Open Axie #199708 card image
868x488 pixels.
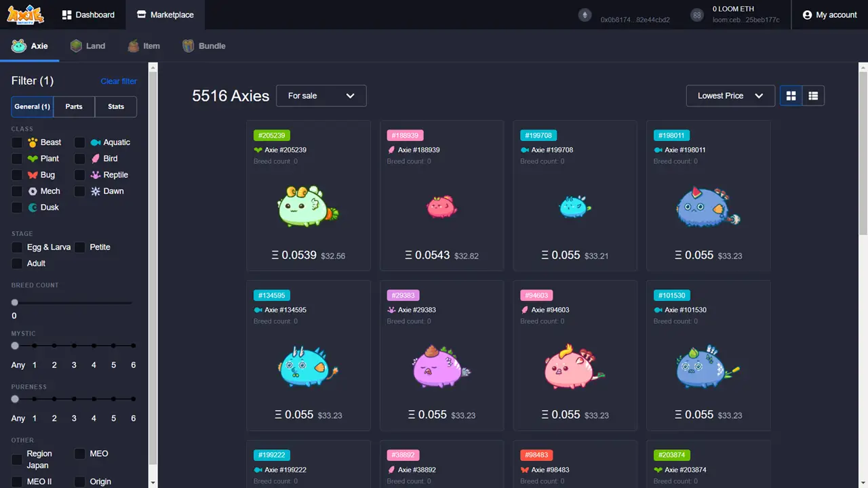pos(575,206)
